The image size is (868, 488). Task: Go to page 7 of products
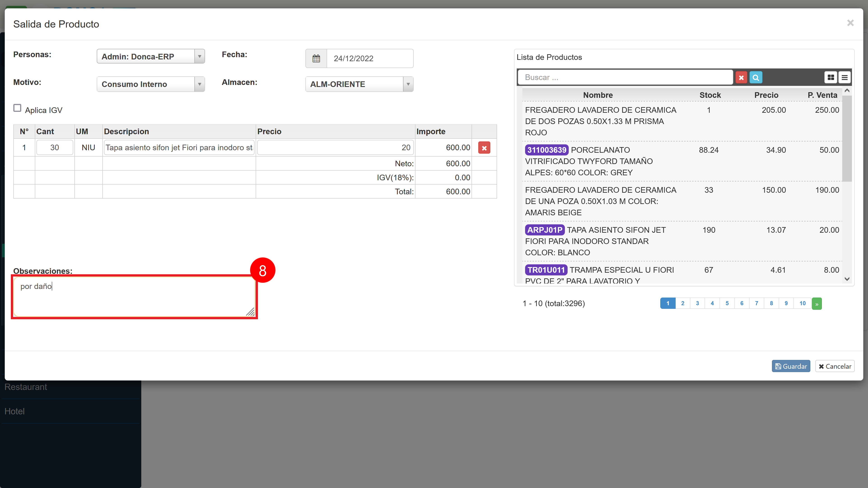pos(757,303)
